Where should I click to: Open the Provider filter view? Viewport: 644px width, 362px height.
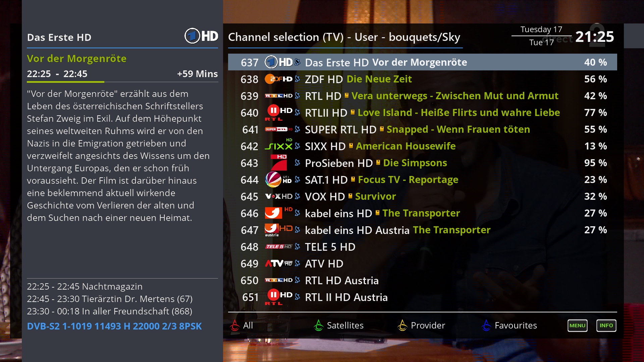pyautogui.click(x=427, y=326)
